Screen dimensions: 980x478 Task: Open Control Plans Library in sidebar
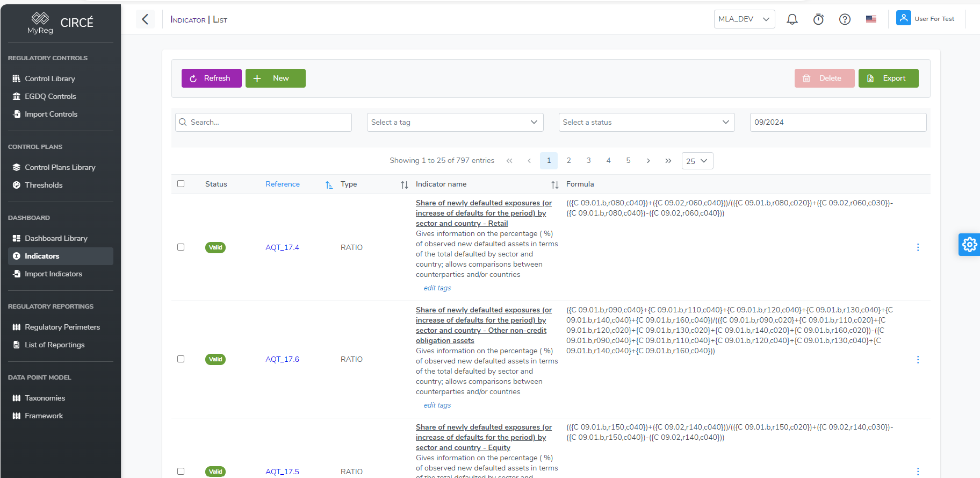(61, 167)
